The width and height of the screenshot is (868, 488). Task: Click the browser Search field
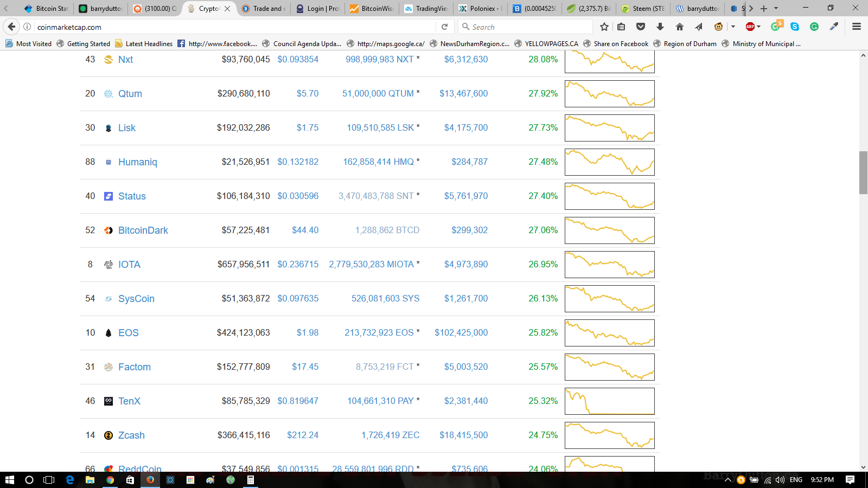[x=525, y=27]
